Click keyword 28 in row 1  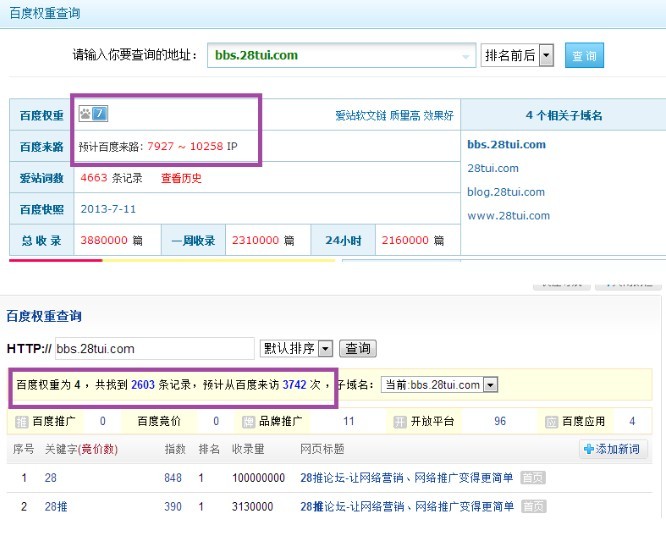pos(51,478)
